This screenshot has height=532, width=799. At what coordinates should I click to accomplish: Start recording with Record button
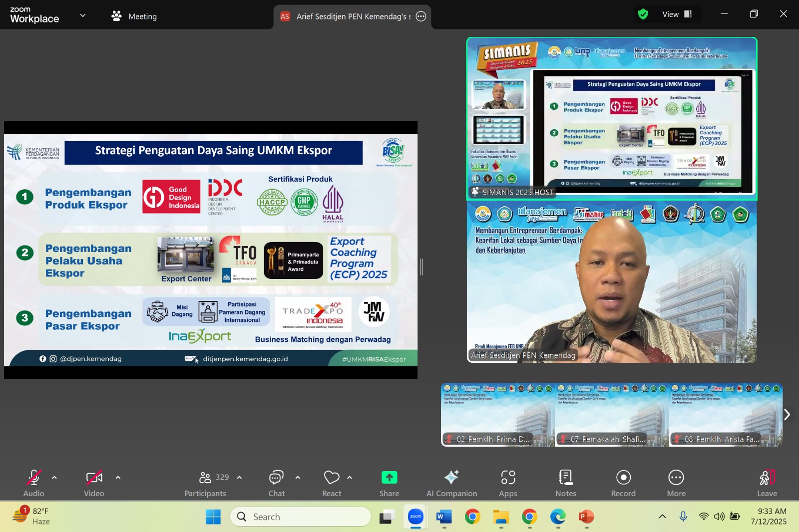tap(623, 483)
